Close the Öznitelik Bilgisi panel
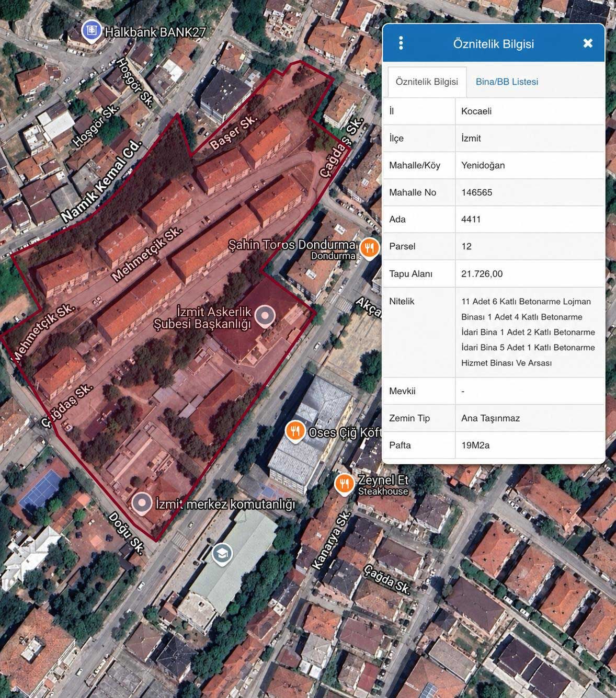 pyautogui.click(x=588, y=43)
